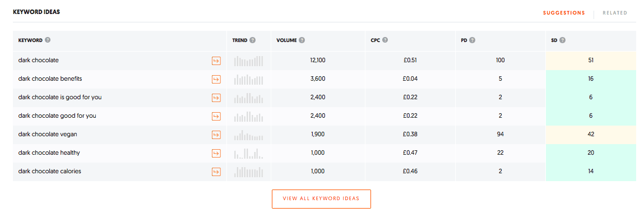Click the SD score 51 cell
This screenshot has width=644, height=217.
click(x=591, y=61)
